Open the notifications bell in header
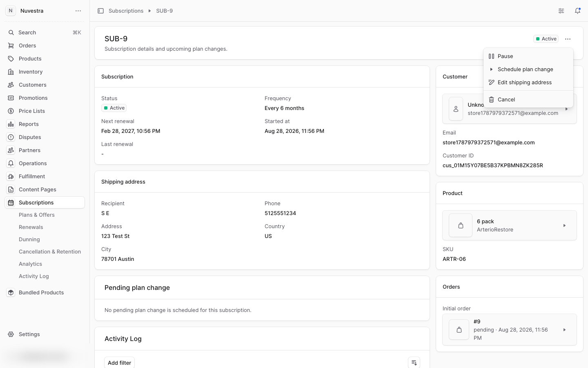 point(577,11)
